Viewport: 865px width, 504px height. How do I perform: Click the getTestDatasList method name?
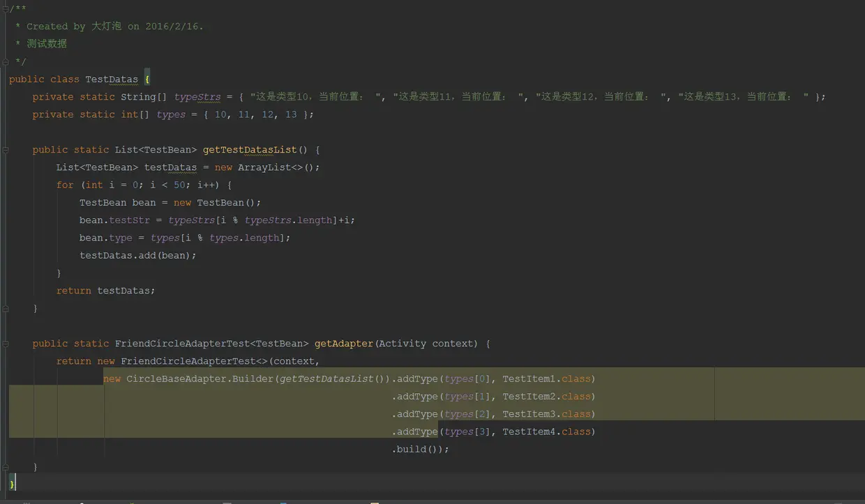250,150
